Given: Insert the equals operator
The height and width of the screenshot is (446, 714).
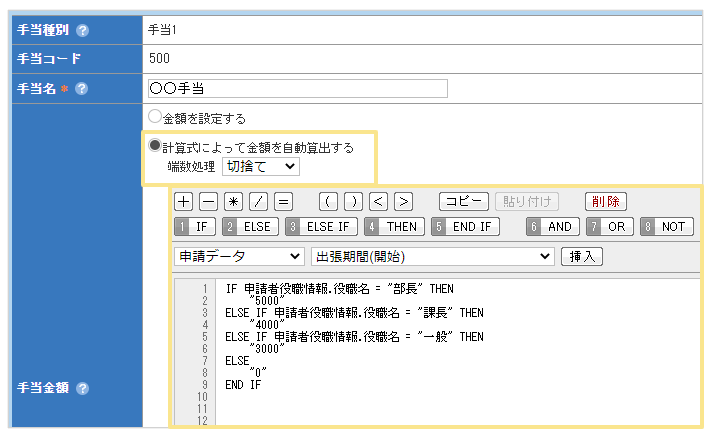Looking at the screenshot, I should [284, 202].
